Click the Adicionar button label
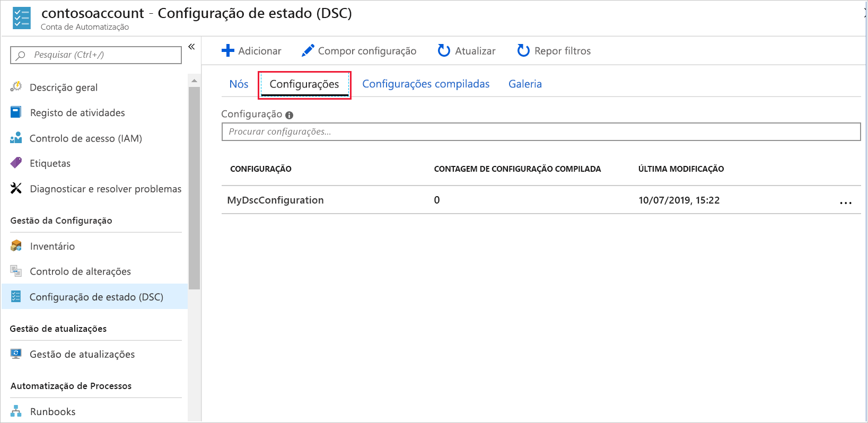Viewport: 868px width, 423px height. pos(260,51)
